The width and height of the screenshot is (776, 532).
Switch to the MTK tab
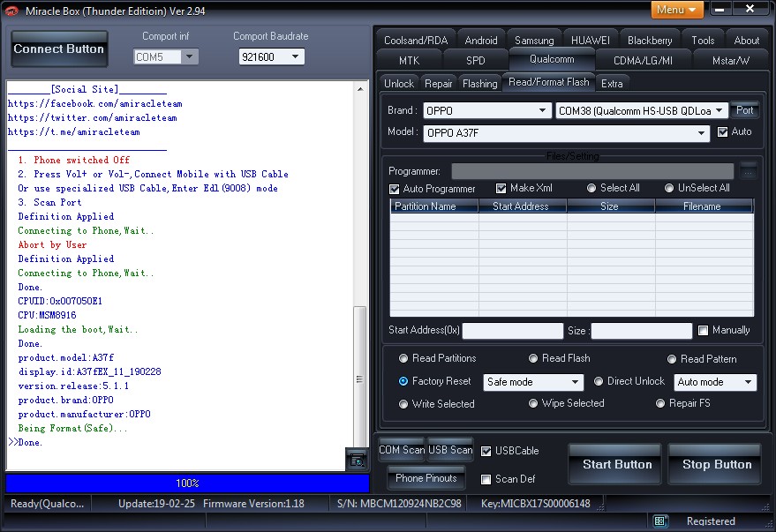[410, 60]
